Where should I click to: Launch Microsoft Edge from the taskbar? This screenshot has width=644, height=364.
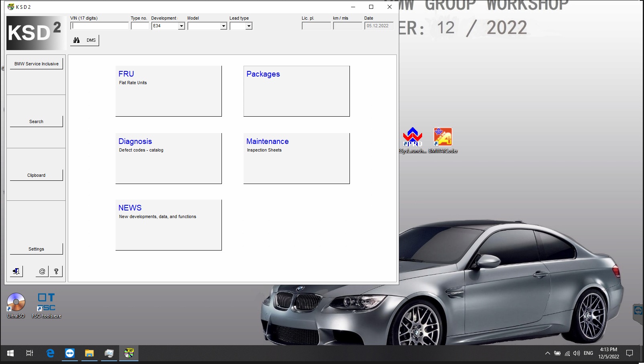pos(50,353)
